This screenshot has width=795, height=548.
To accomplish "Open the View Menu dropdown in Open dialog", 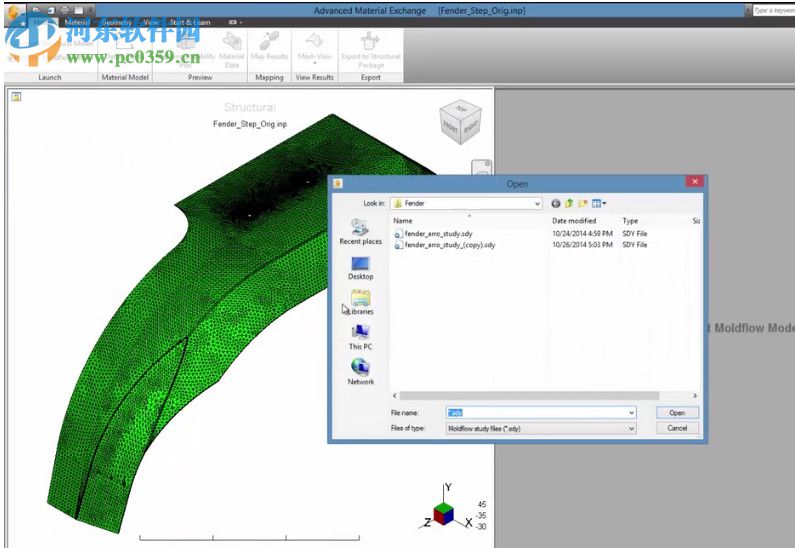I will pyautogui.click(x=599, y=203).
